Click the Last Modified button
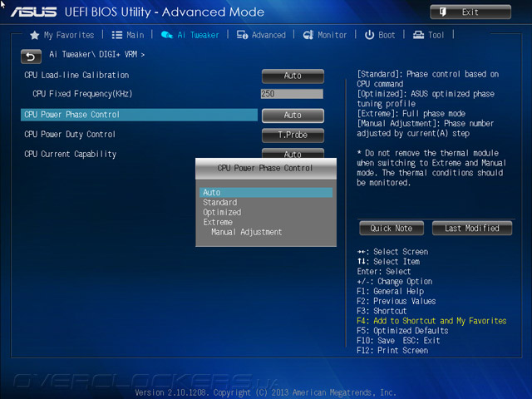Image resolution: width=532 pixels, height=399 pixels. point(472,229)
